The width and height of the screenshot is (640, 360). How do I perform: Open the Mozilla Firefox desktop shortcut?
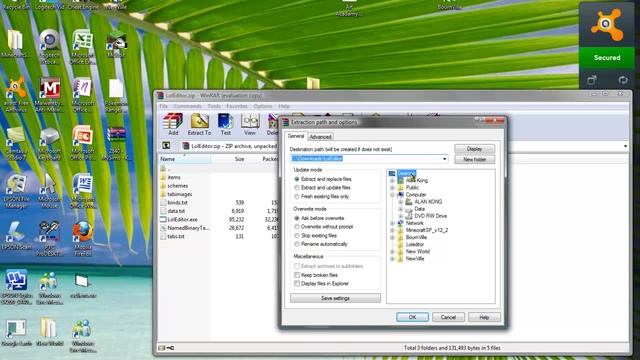83,239
